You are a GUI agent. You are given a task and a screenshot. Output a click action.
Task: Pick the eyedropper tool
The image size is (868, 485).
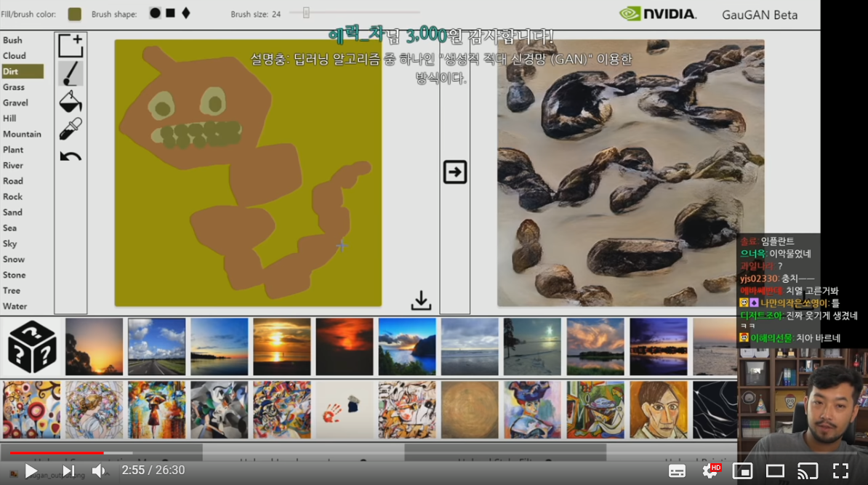click(71, 129)
